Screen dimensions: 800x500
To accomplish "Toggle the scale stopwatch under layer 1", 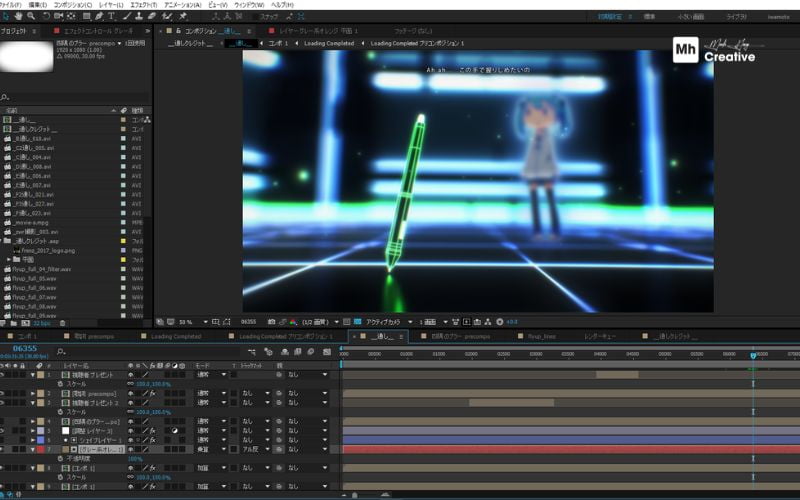I will 60,384.
